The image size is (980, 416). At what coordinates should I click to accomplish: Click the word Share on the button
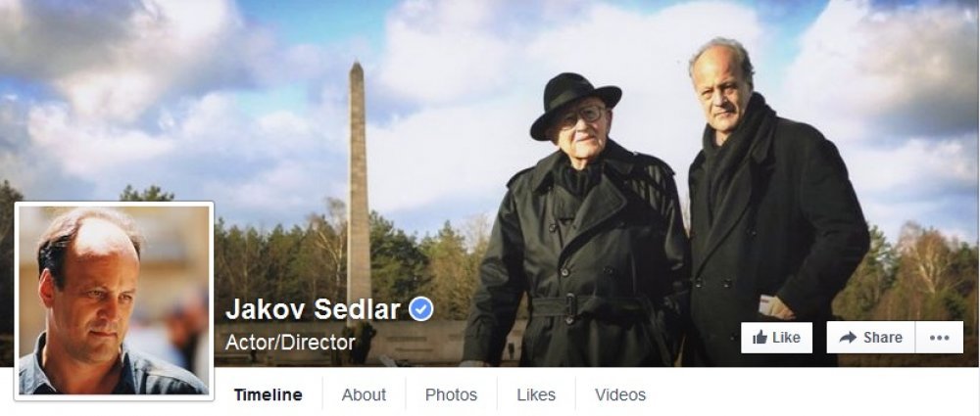pos(883,338)
